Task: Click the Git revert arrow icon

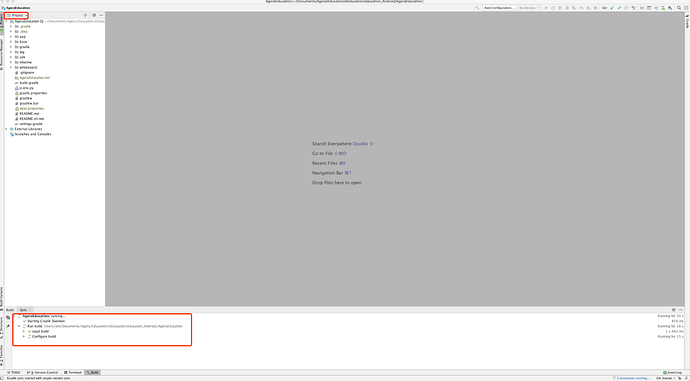Action: [633, 8]
